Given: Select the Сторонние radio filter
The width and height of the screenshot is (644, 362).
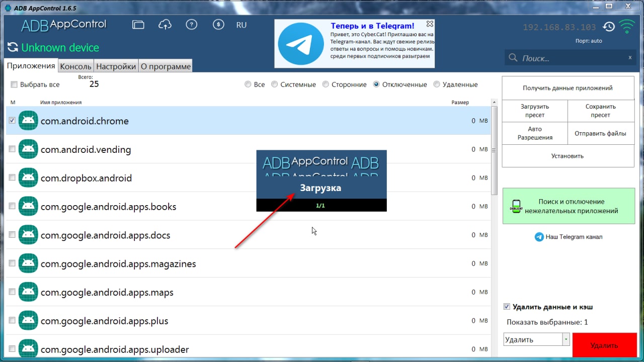Looking at the screenshot, I should coord(326,84).
